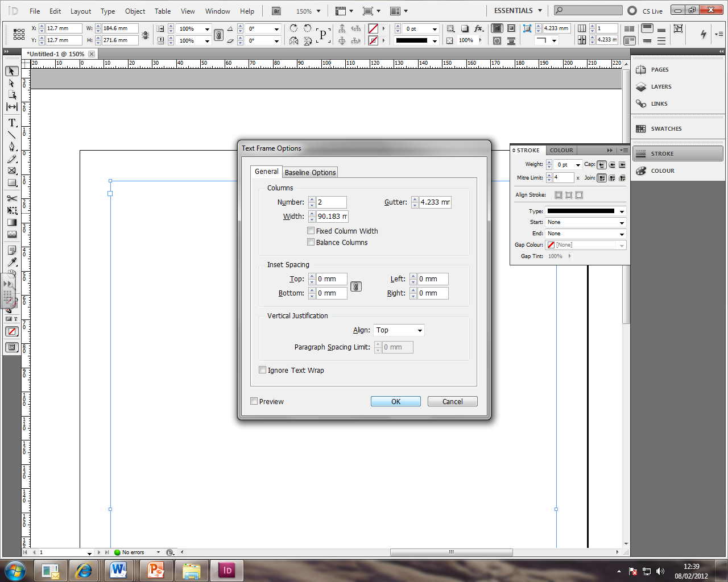Enable Balance Columns checkbox
Screen dimensions: 728x582
(311, 242)
